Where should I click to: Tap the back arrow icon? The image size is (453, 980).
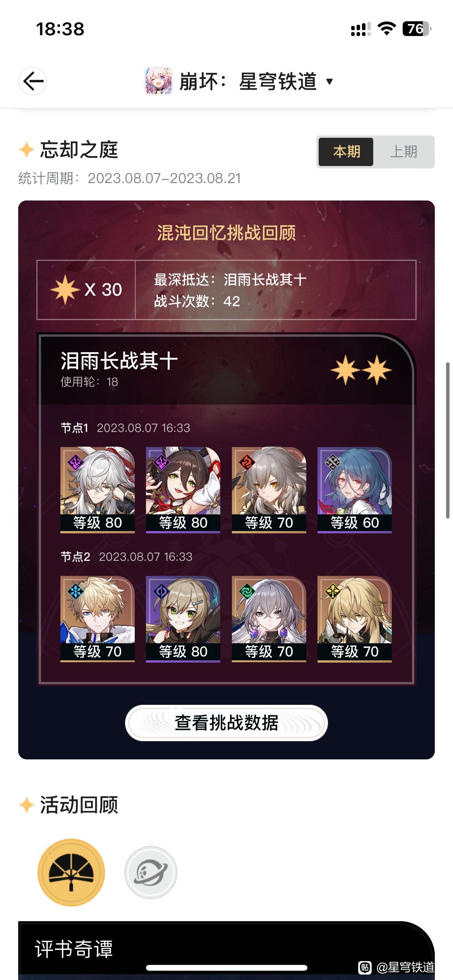(x=33, y=81)
